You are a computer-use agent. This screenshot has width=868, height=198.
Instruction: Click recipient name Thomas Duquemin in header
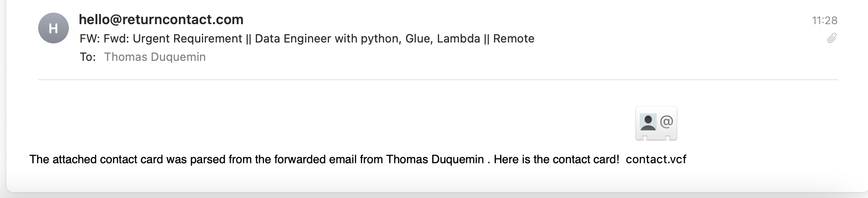155,57
